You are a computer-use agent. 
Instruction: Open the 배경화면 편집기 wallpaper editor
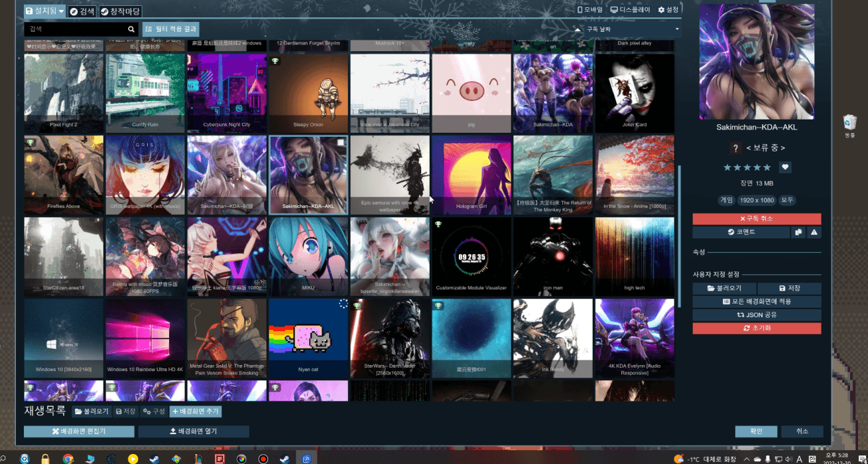[79, 431]
